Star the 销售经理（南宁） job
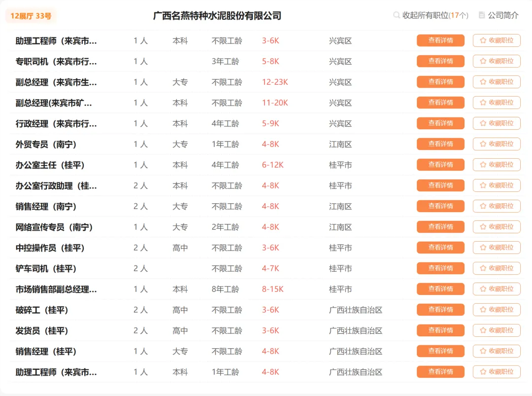This screenshot has width=532, height=396. [x=497, y=206]
